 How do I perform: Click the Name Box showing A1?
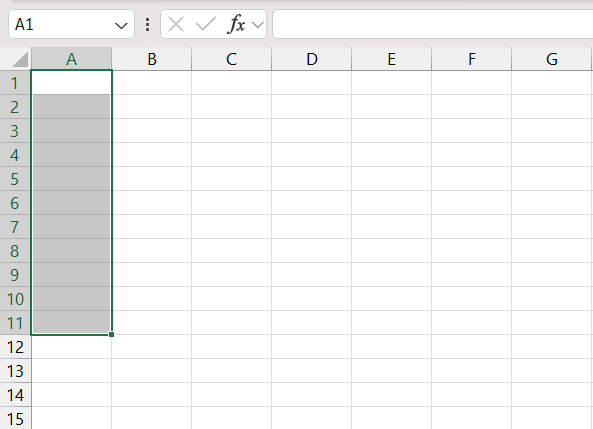pyautogui.click(x=71, y=25)
